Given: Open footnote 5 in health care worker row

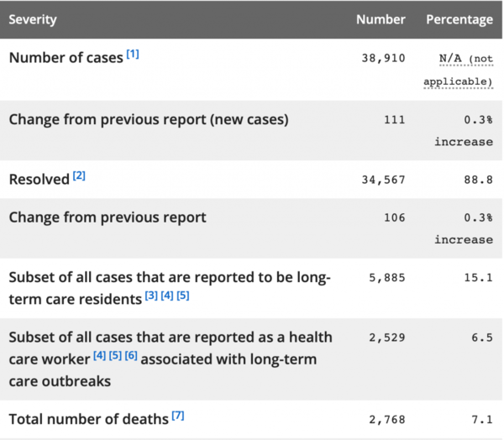Looking at the screenshot, I should pyautogui.click(x=115, y=356).
